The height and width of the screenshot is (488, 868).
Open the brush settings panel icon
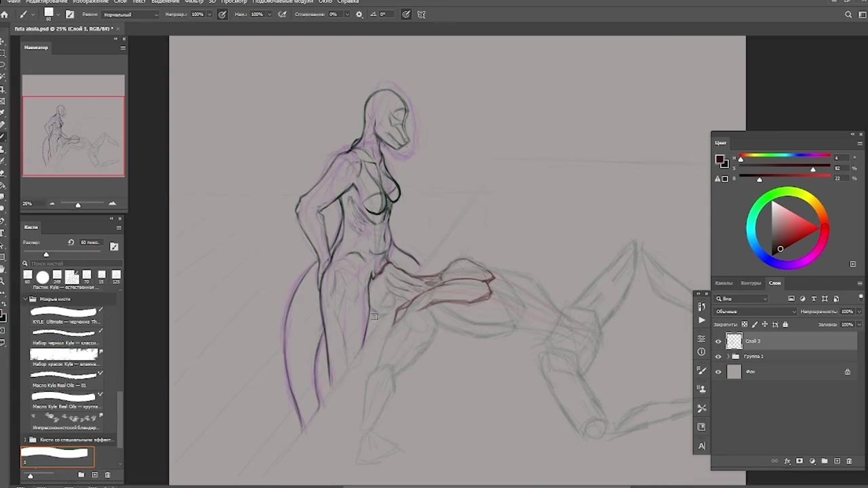[x=69, y=14]
